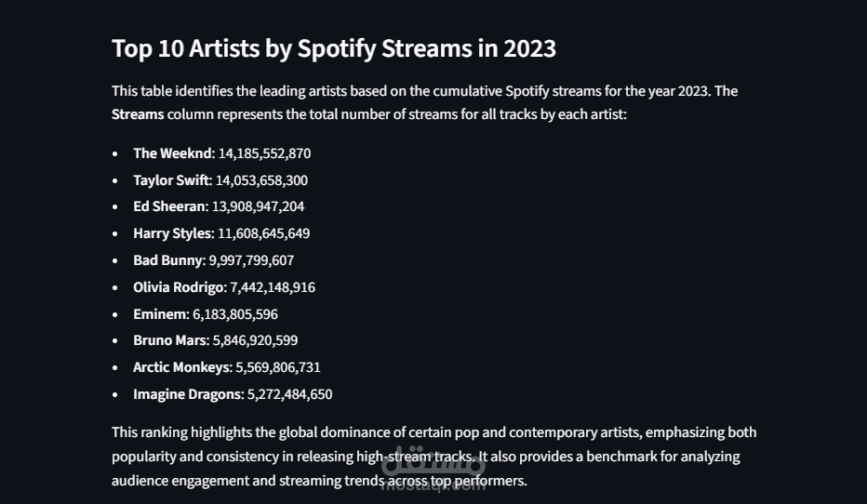Select the Imagine Dragons list entry
This screenshot has width=867, height=504.
[x=233, y=394]
